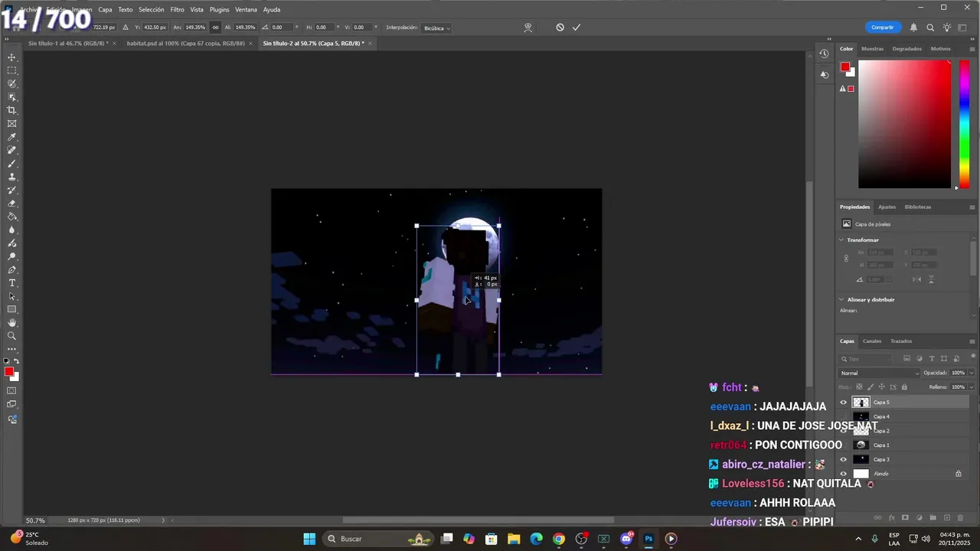The width and height of the screenshot is (980, 551).
Task: Select the Zoom magnifier tool
Action: coord(11,336)
